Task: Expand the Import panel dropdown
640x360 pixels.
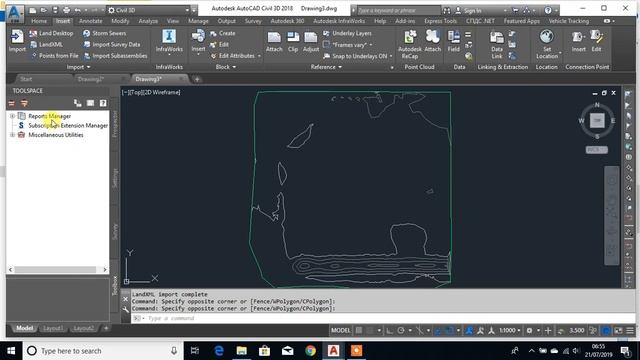Action: [x=78, y=67]
